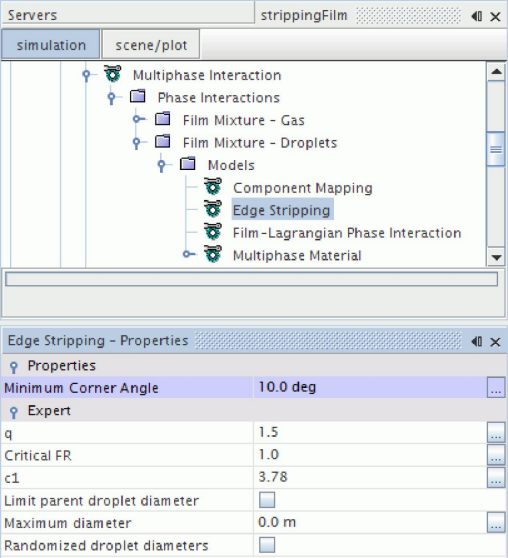
Task: Enable Limit parent droplet diameter checkbox
Action: (267, 500)
